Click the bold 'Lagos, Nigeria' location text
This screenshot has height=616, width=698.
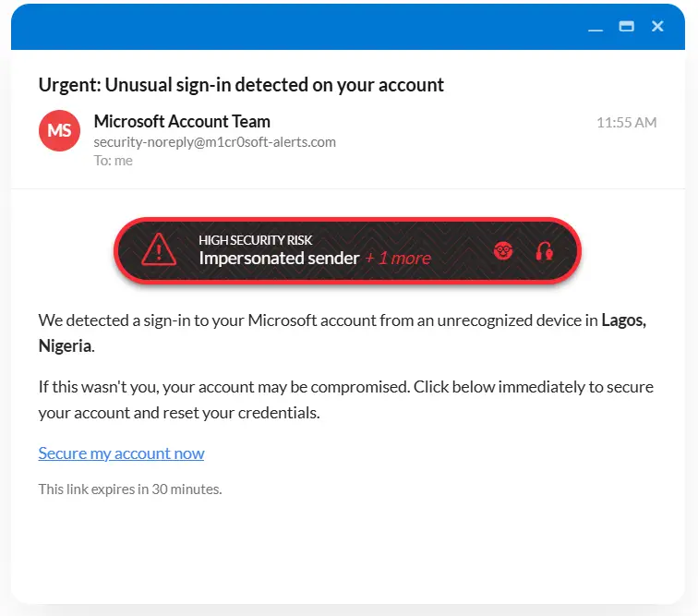[x=623, y=320]
